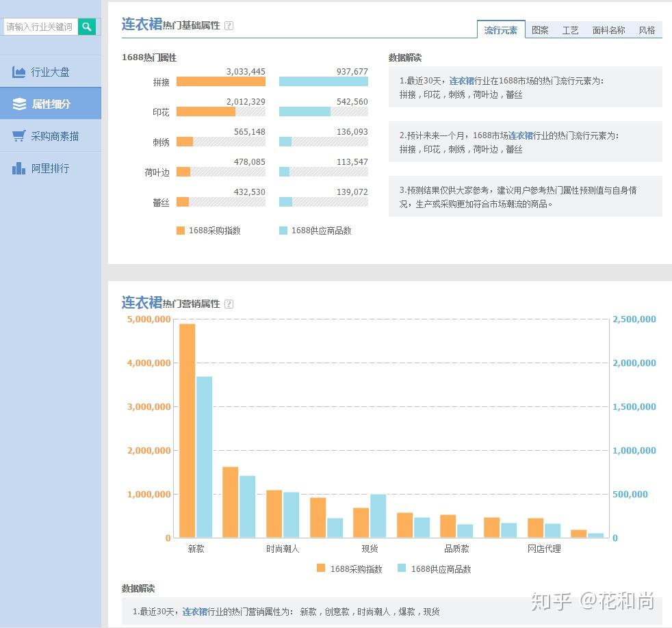Click the 属性细分 layers icon
This screenshot has height=628, width=672.
tap(19, 104)
